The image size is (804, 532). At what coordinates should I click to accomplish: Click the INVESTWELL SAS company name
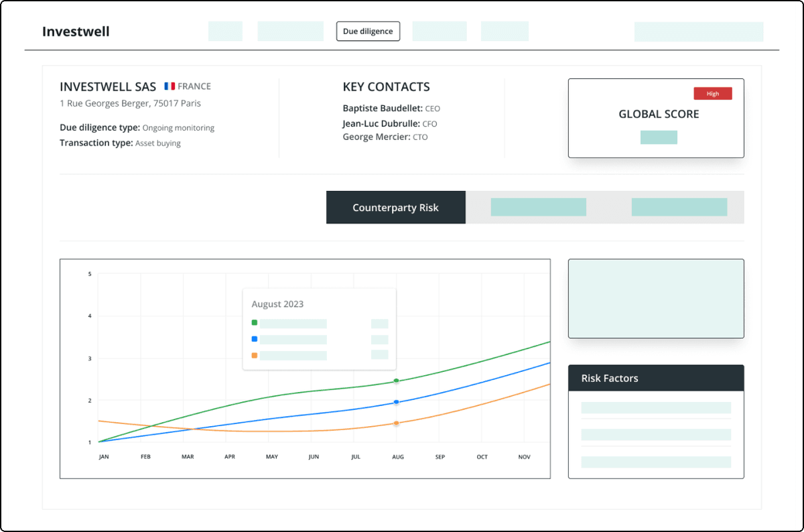tap(108, 86)
